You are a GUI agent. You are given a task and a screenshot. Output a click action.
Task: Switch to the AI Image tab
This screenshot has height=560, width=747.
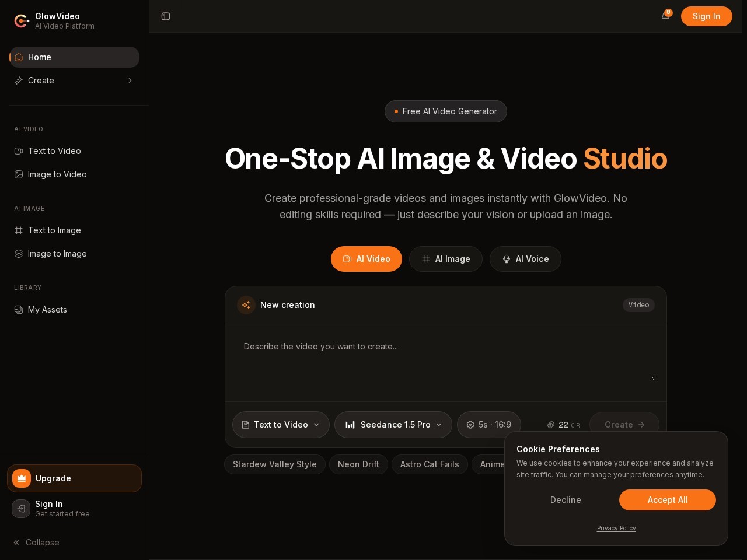[x=446, y=259]
